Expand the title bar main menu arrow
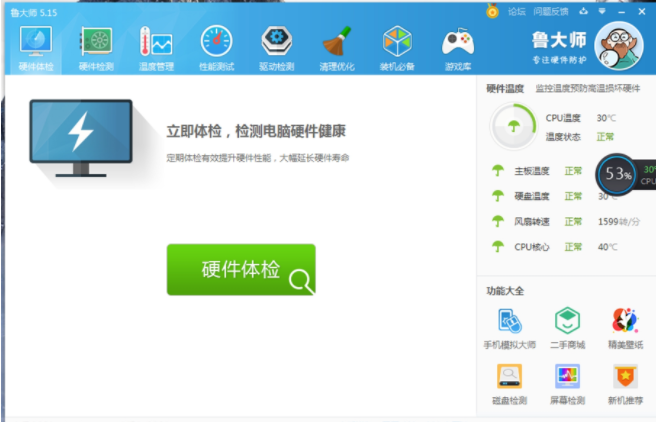The height and width of the screenshot is (422, 656). [601, 12]
